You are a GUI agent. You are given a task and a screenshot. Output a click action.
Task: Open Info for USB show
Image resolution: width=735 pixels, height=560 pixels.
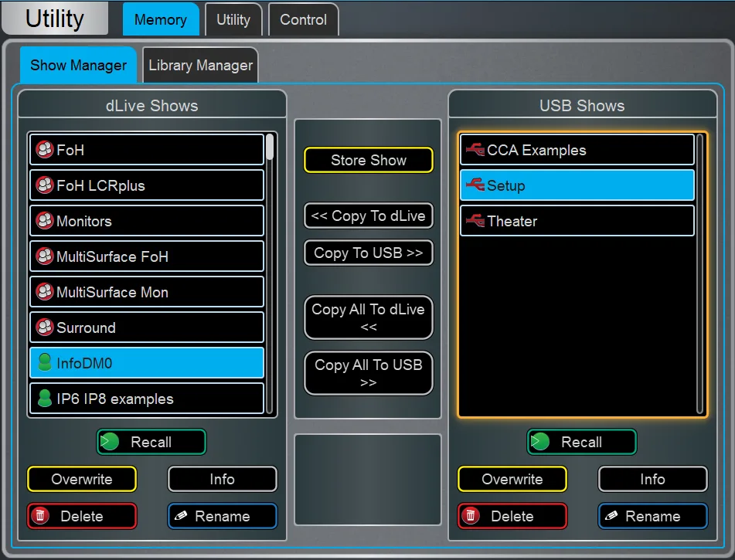(652, 479)
